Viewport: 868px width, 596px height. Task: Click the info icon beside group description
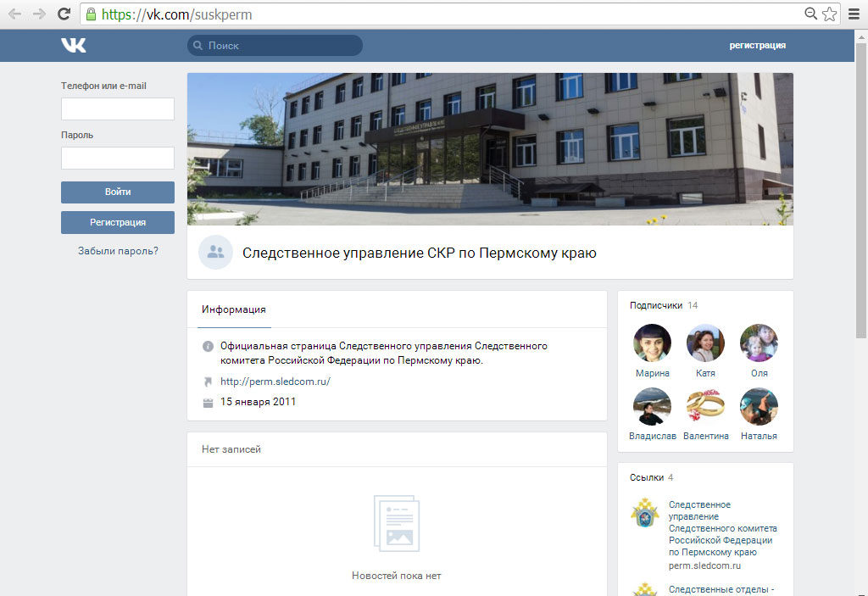(209, 347)
